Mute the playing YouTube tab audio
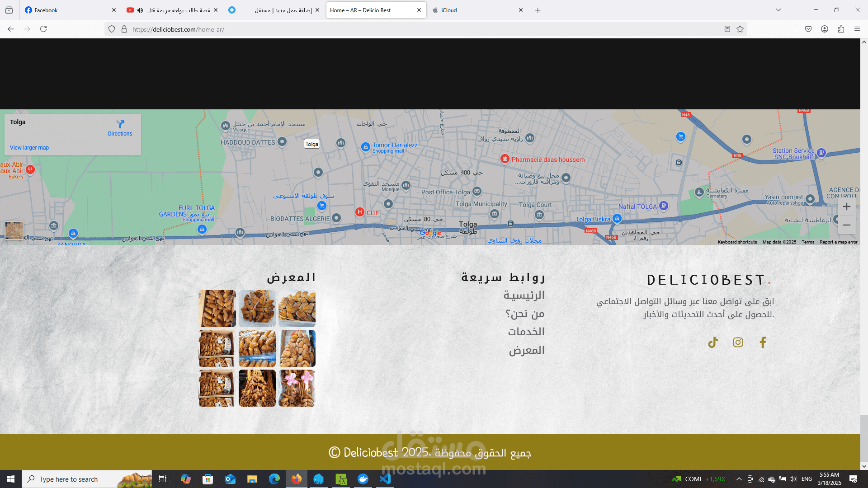Screen dimensions: 868x488 pyautogui.click(x=140, y=10)
